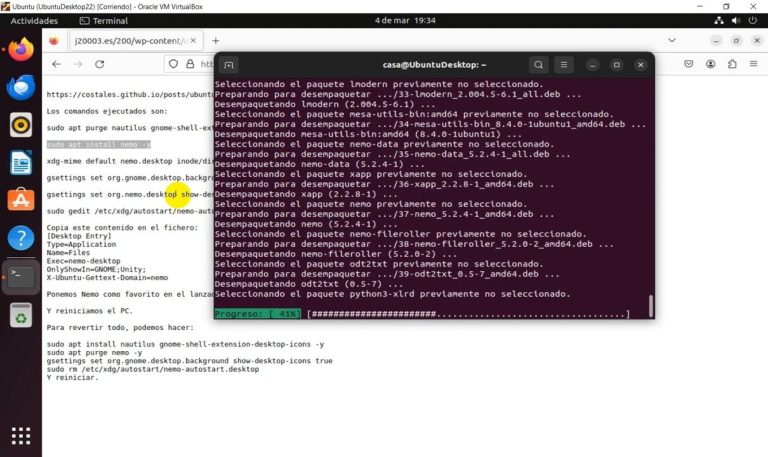Reload the Firefox page
The height and width of the screenshot is (457, 768).
pos(99,64)
